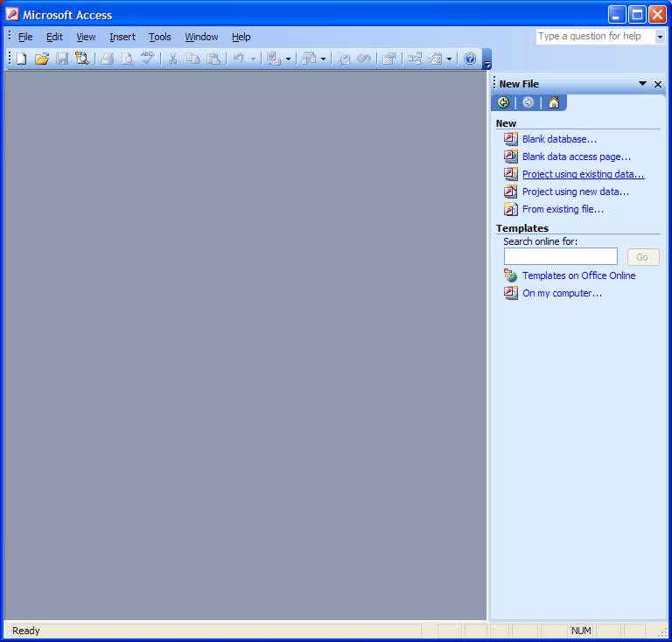This screenshot has width=672, height=642.
Task: Click the Templates on Office Online globe icon
Action: 511,276
